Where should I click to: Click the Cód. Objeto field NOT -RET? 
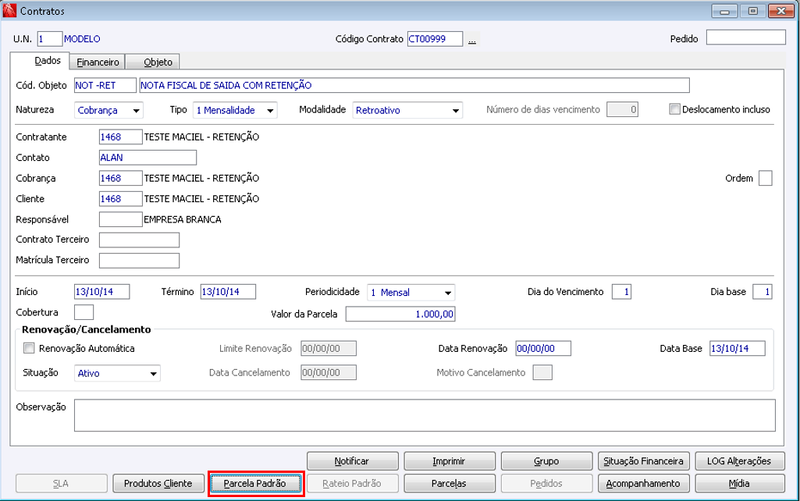click(105, 85)
